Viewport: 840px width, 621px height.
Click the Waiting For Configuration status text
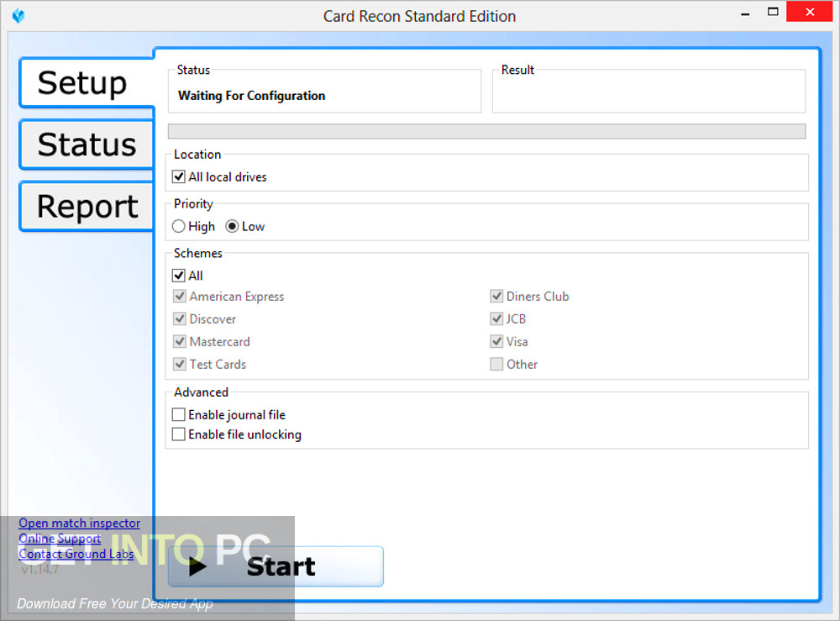pyautogui.click(x=252, y=96)
